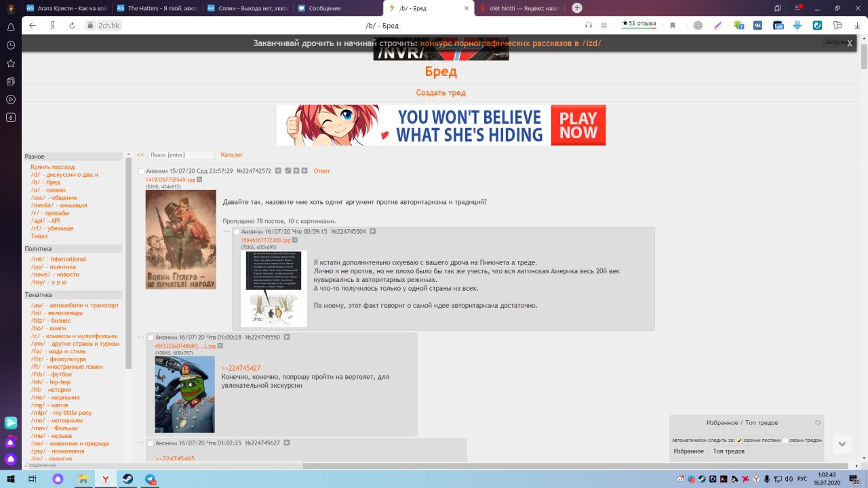Click the arrow icon on post №224745504

click(x=373, y=231)
